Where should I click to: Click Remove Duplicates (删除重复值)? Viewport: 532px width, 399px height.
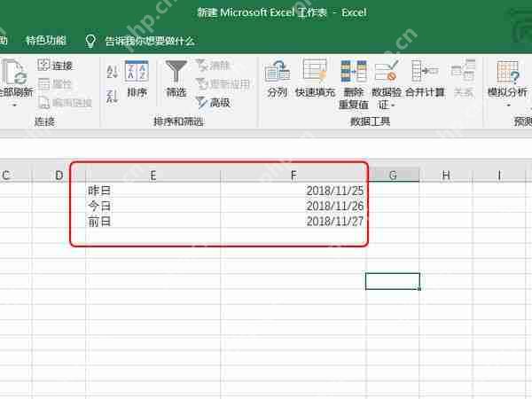[354, 84]
